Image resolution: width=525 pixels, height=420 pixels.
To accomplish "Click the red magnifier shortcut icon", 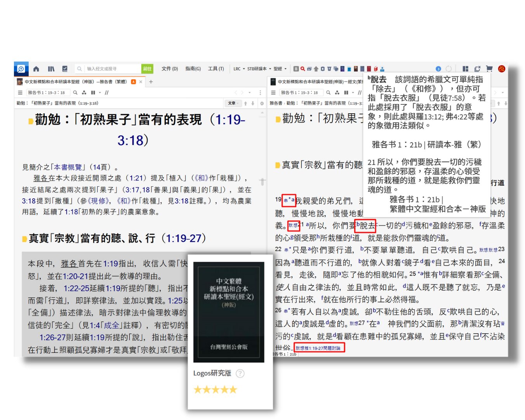I will (x=302, y=69).
